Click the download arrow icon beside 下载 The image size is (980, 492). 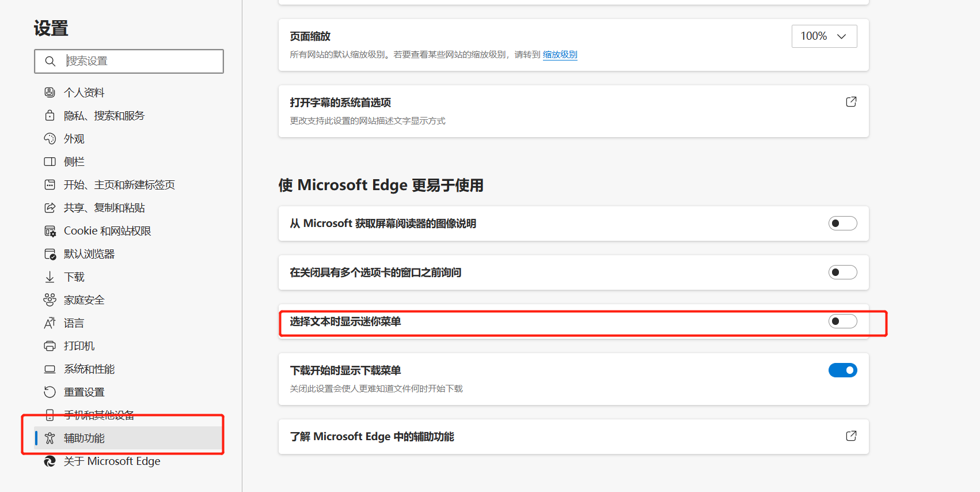(50, 277)
